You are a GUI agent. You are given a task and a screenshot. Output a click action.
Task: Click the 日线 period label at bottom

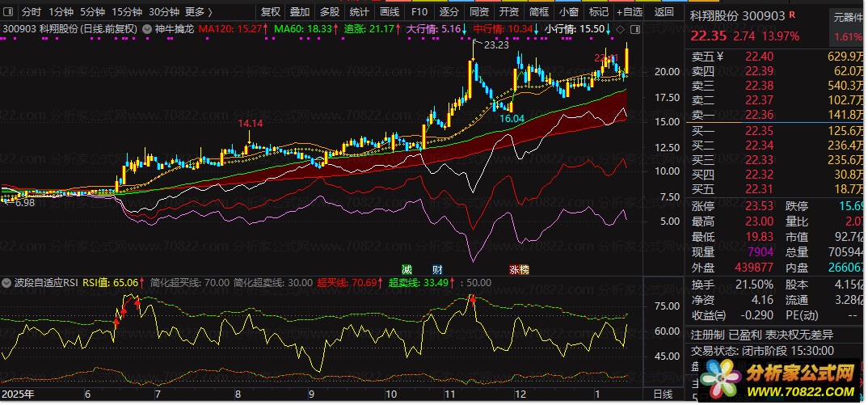664,394
